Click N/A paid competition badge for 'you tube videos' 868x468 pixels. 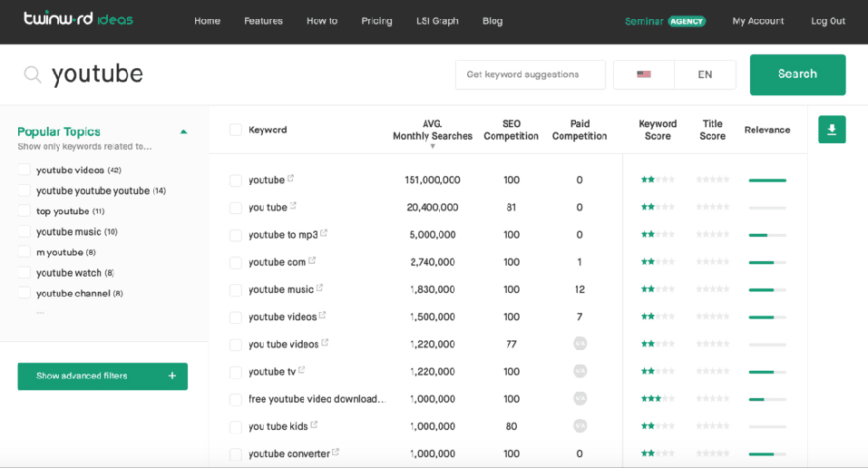(580, 344)
